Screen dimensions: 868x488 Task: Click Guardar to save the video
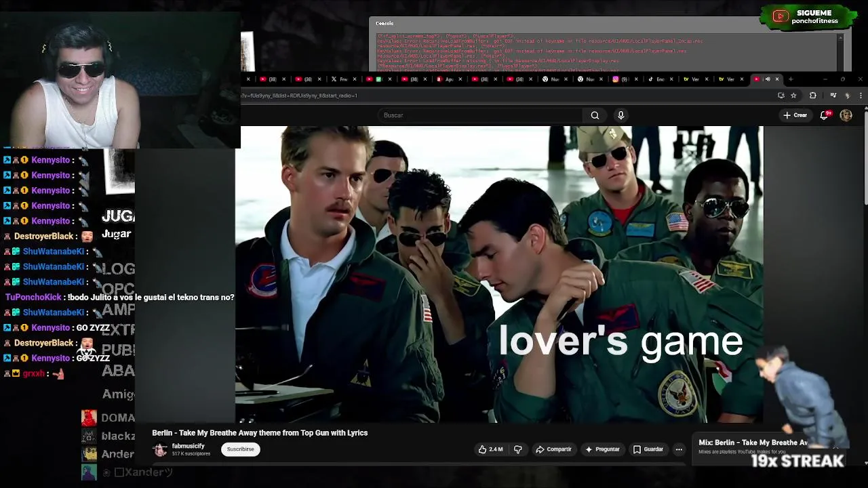(648, 449)
